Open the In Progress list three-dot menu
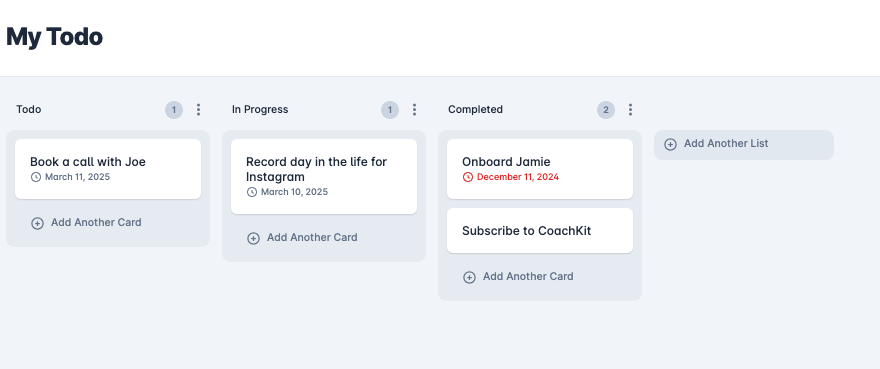The width and height of the screenshot is (880, 369). pos(414,110)
